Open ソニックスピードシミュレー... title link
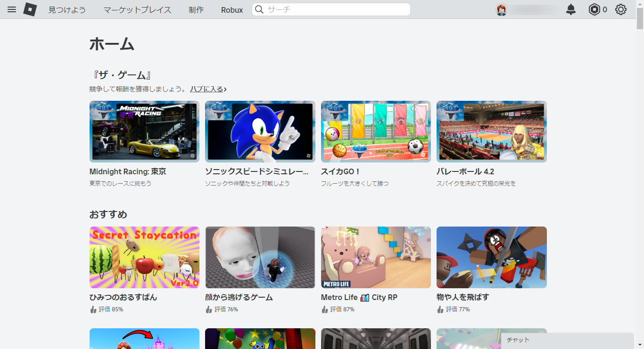The width and height of the screenshot is (644, 349). 257,171
